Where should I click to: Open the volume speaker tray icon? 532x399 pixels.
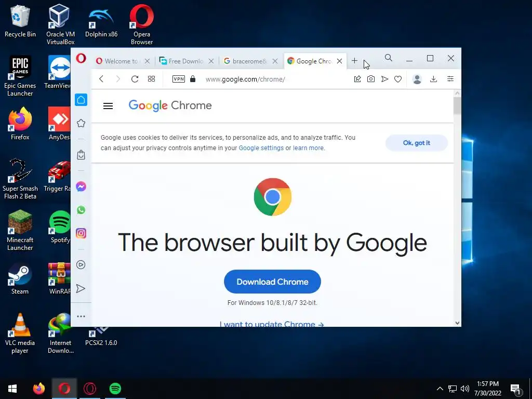point(465,389)
